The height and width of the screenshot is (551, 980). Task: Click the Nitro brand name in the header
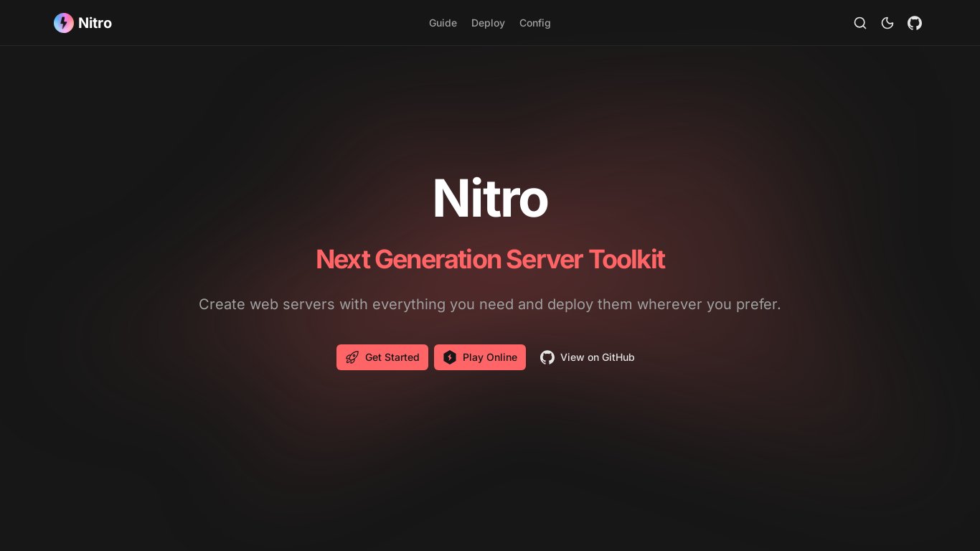(x=95, y=23)
